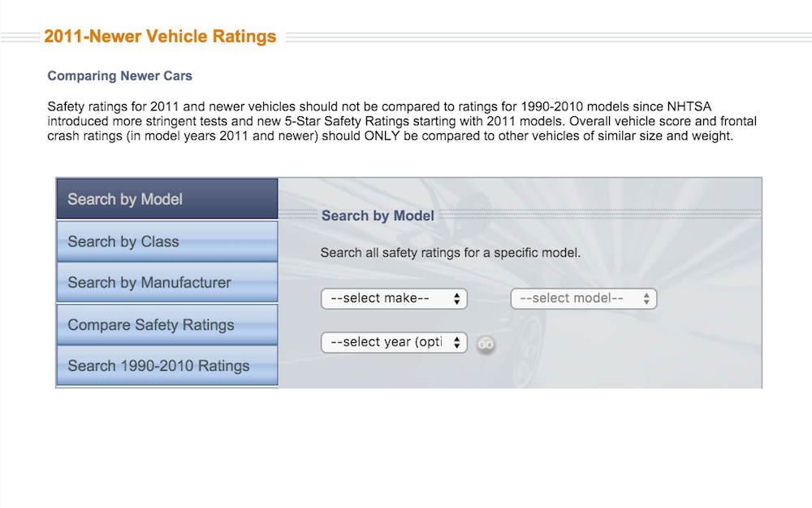Screen dimensions: 812x508
Task: Open the --select year (optional)-- dropdown
Action: [394, 342]
